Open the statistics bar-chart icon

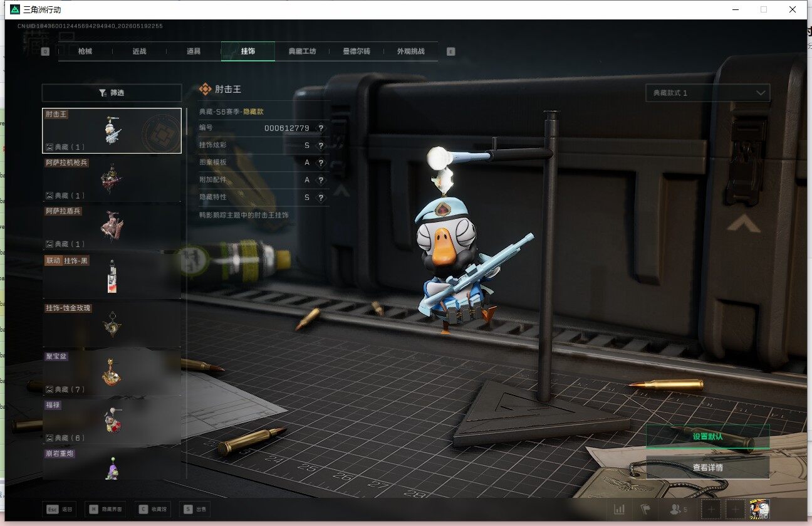620,510
